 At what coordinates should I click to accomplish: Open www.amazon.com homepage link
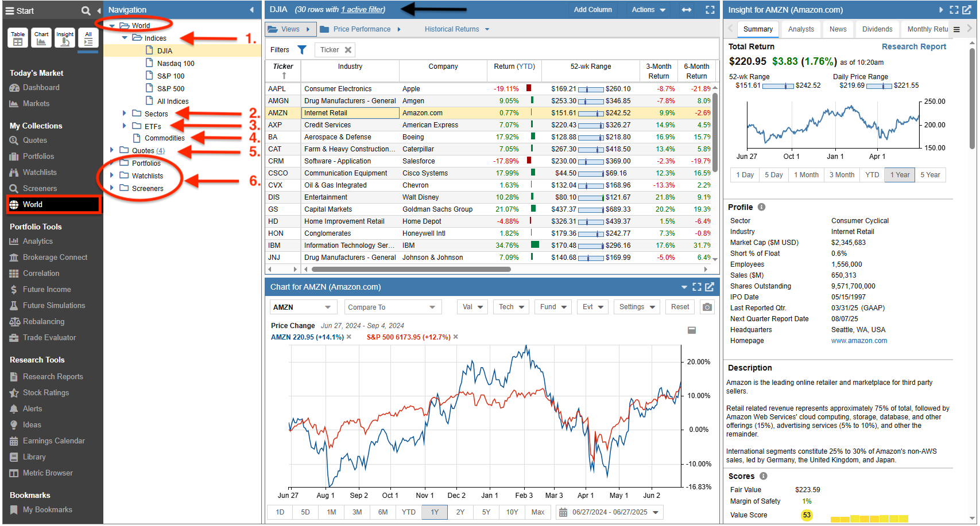(x=859, y=341)
